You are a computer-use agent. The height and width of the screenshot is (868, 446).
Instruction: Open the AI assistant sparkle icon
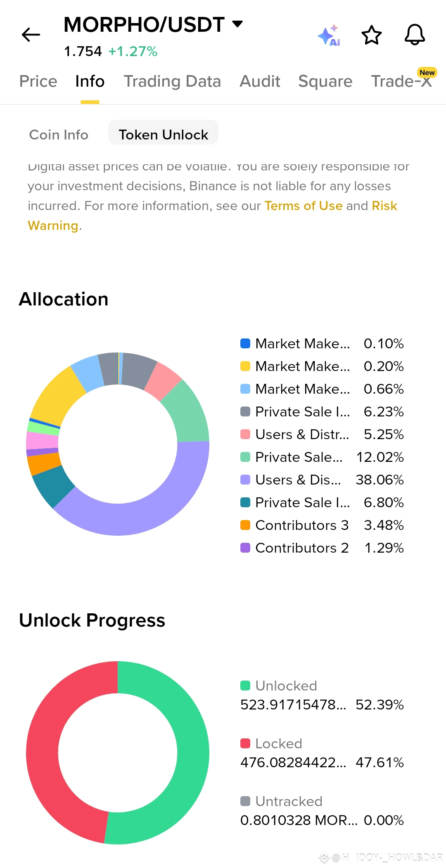(x=329, y=35)
